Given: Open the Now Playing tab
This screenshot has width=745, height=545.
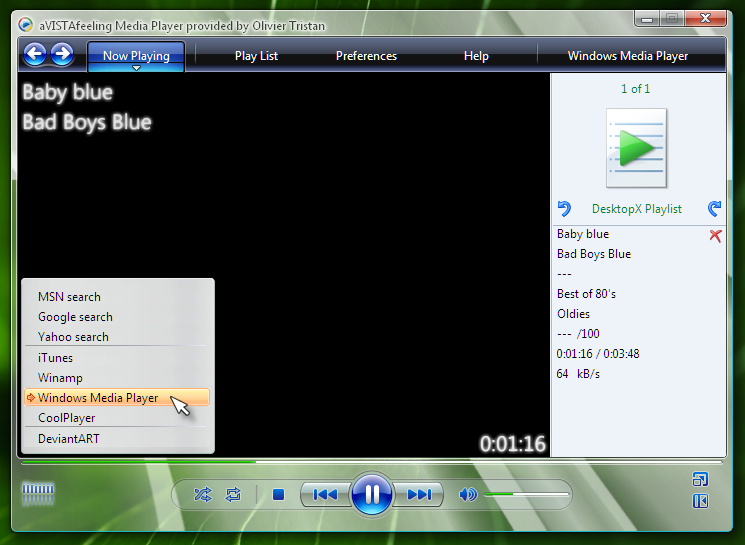Looking at the screenshot, I should click(136, 56).
